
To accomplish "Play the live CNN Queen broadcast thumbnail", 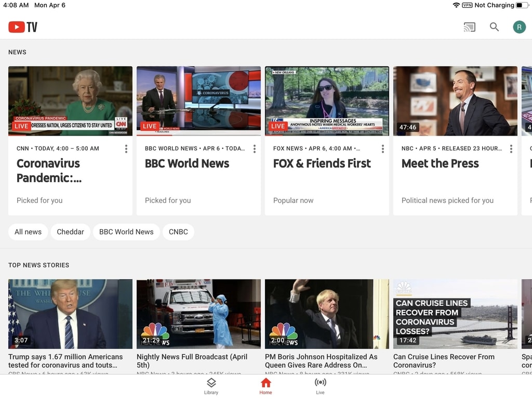I will 70,101.
